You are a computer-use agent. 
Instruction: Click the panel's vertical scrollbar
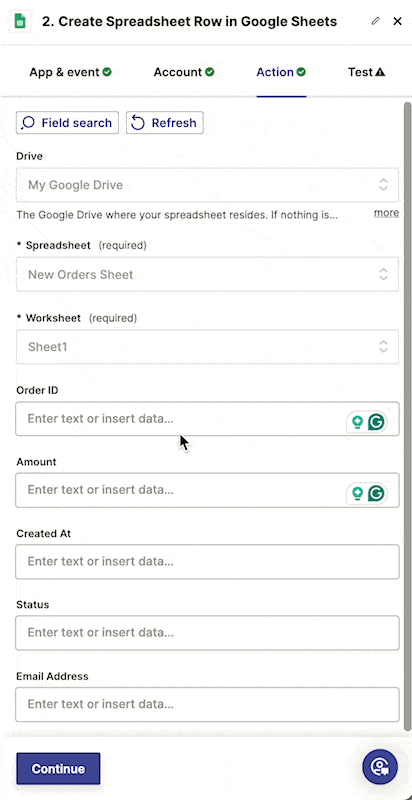[407, 416]
